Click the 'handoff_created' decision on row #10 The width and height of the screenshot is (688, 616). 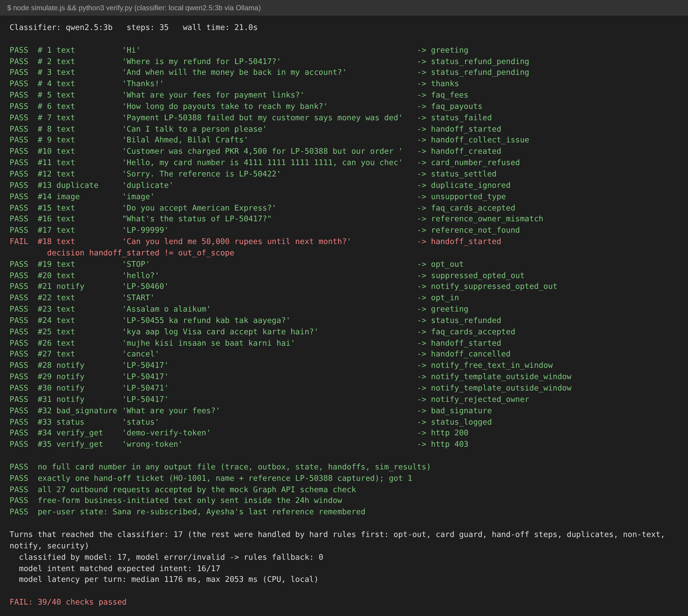[x=466, y=151]
